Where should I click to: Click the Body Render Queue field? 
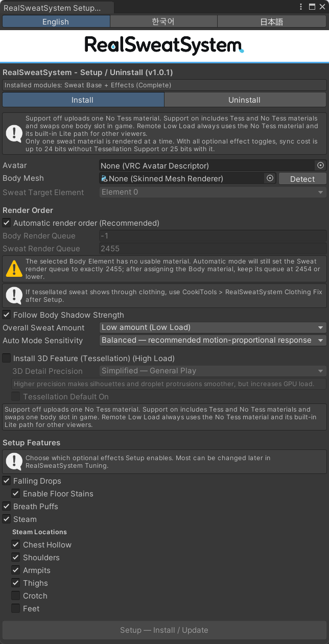pyautogui.click(x=213, y=235)
